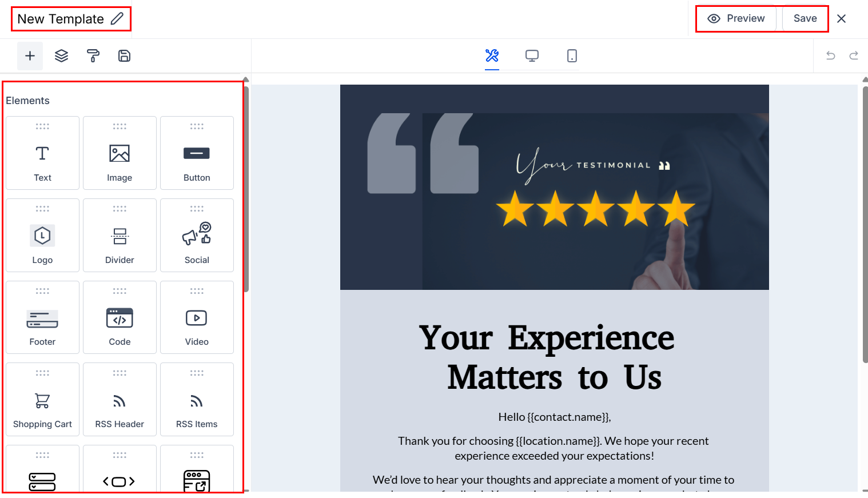Select the Text element tile

(43, 153)
